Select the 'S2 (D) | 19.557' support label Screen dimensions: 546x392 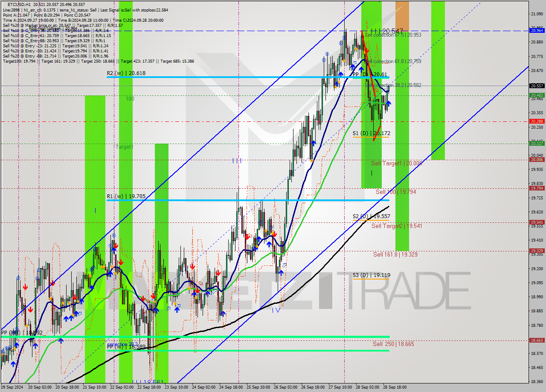coord(371,216)
